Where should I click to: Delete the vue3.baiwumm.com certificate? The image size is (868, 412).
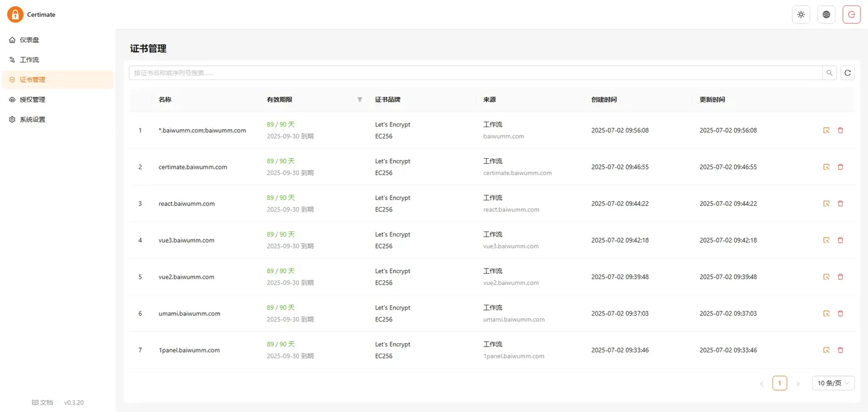[x=841, y=240]
